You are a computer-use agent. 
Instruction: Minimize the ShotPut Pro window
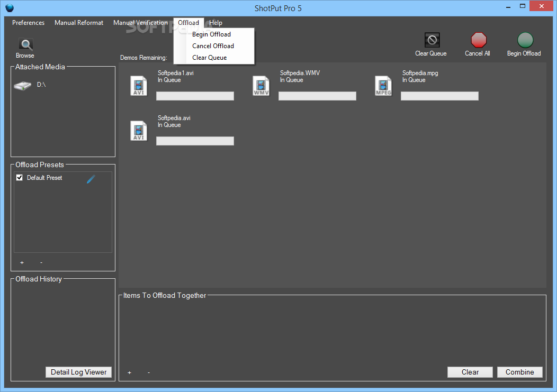click(x=508, y=7)
